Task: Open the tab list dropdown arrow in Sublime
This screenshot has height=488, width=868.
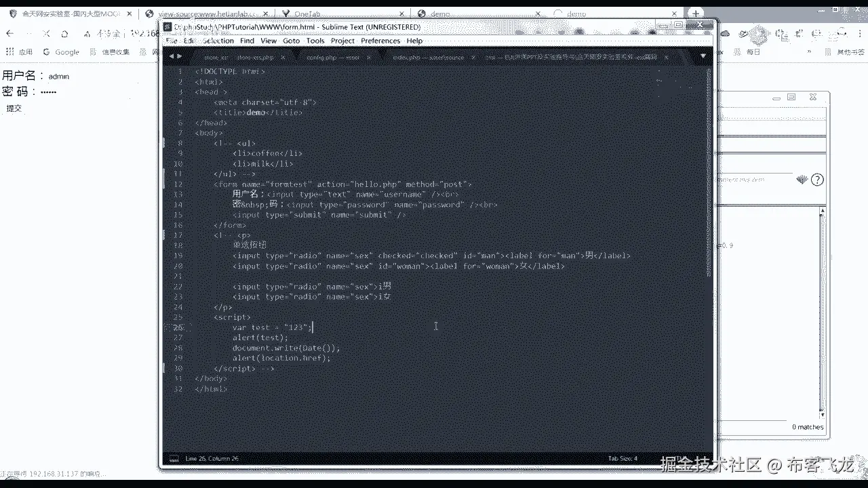Action: pyautogui.click(x=703, y=56)
